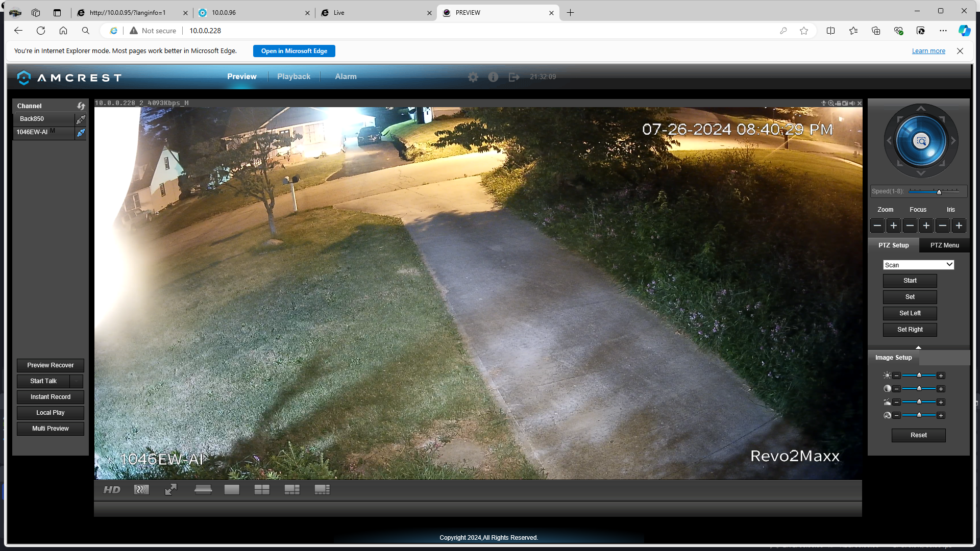Take snapshot with the camera icon
Viewport: 980px width, 551px height.
[x=845, y=103]
